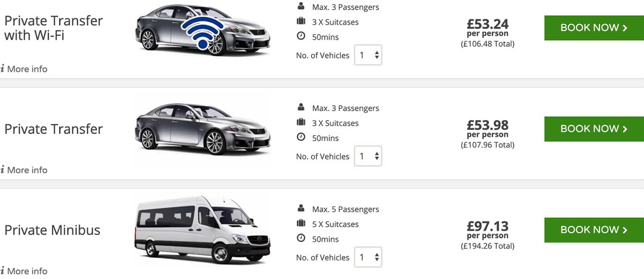Click the suitcase icon in the Private Minibus row
The width and height of the screenshot is (644, 279).
point(301,224)
